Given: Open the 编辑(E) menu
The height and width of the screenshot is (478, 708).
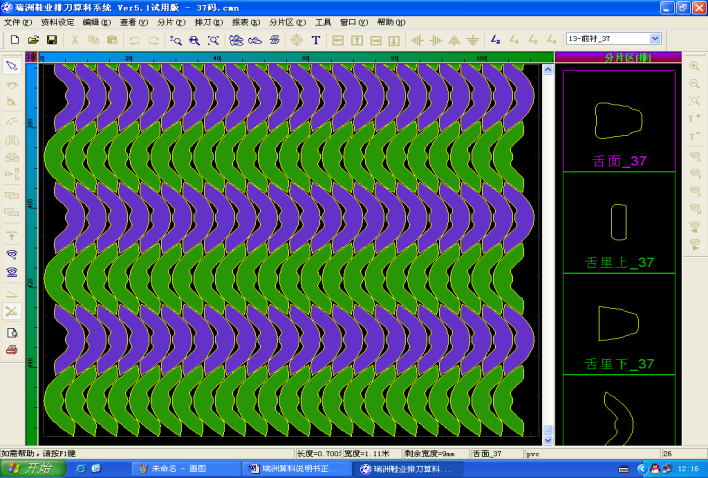Looking at the screenshot, I should pos(97,22).
